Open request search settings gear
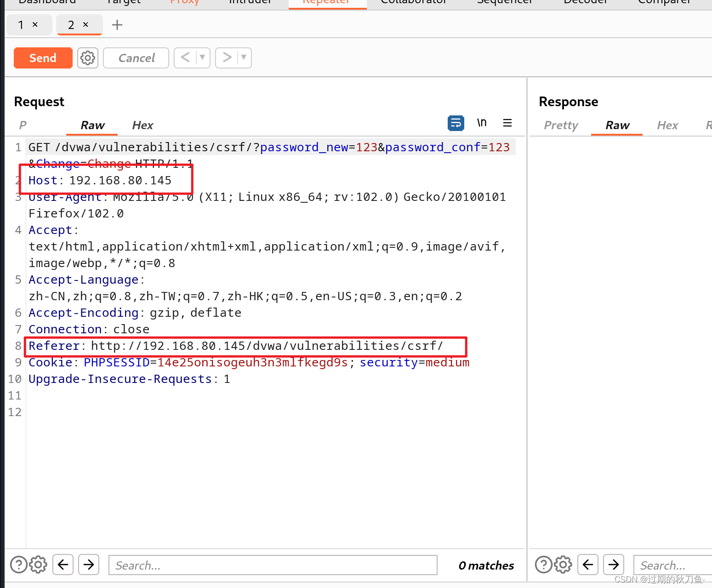The width and height of the screenshot is (712, 588). [x=38, y=565]
